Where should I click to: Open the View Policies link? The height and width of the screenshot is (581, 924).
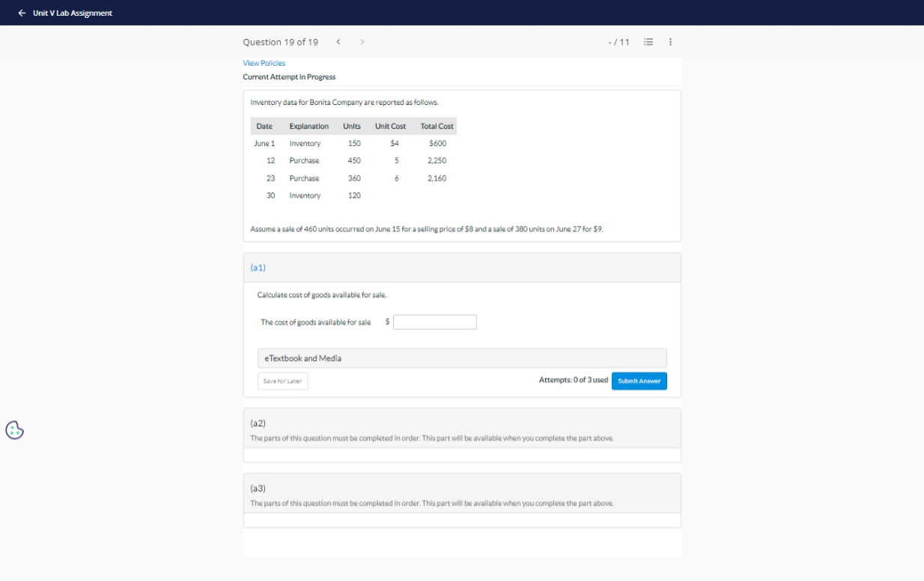tap(264, 63)
